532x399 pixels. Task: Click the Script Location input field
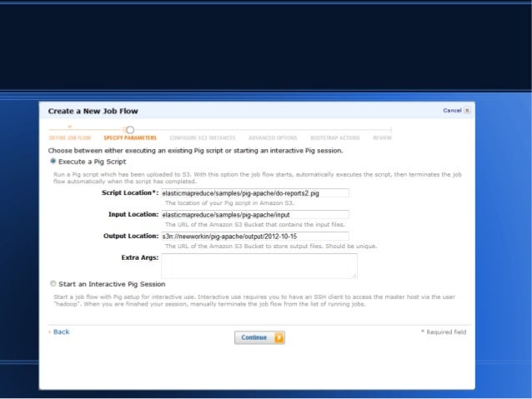pyautogui.click(x=255, y=193)
